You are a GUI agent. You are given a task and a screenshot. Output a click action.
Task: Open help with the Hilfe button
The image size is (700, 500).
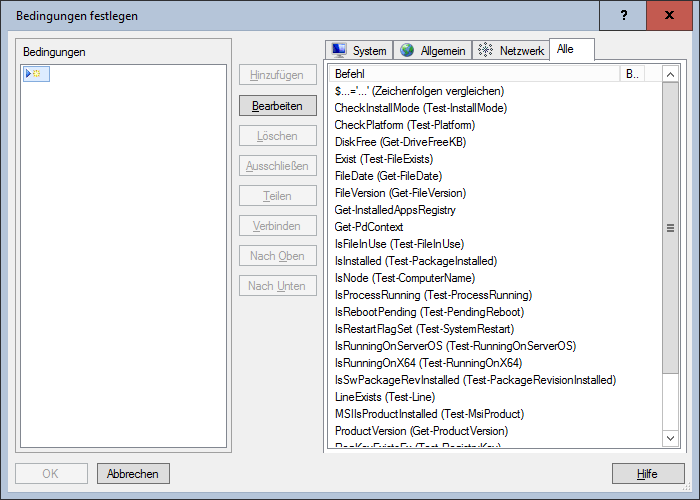(x=647, y=473)
